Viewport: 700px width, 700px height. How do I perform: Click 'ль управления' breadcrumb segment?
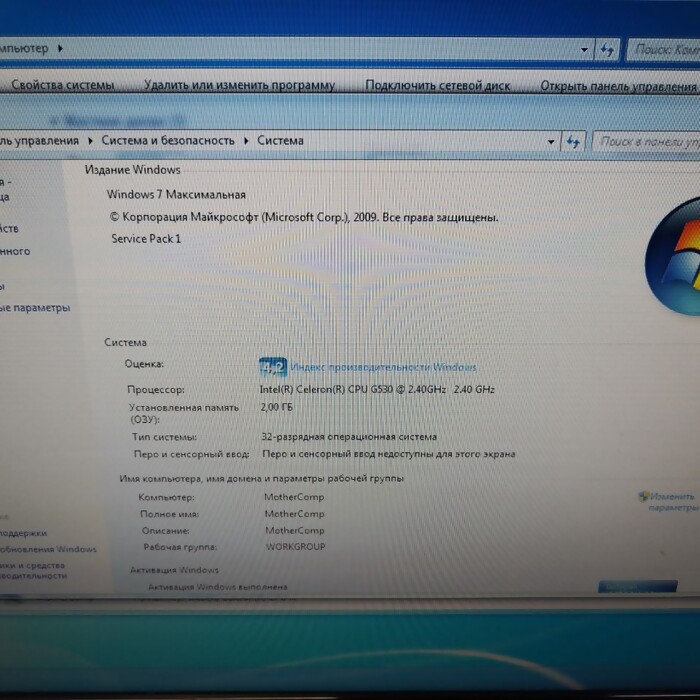[x=39, y=141]
